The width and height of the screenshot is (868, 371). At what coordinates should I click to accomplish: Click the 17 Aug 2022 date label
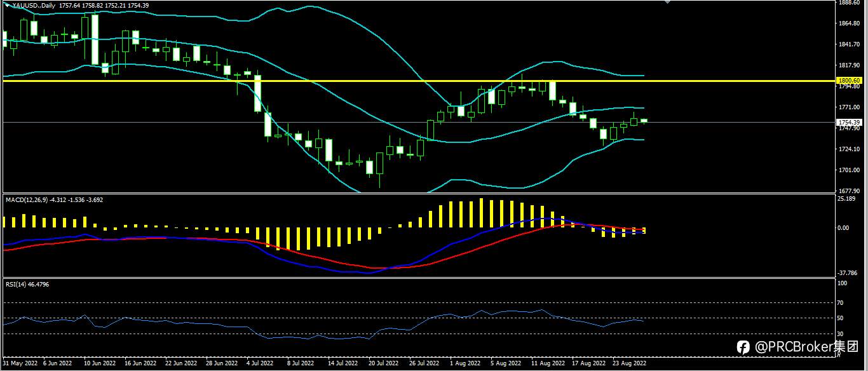click(x=588, y=364)
